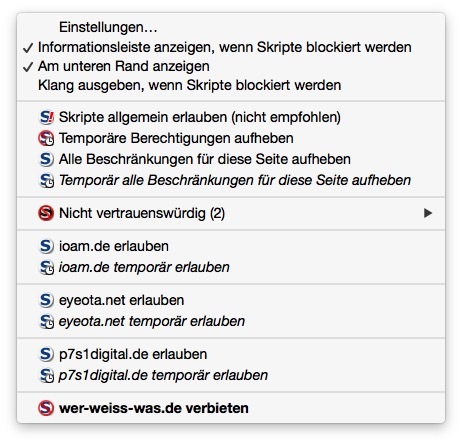Image resolution: width=462 pixels, height=444 pixels.
Task: Click the S icon beside ioam.de erlauben
Action: point(46,246)
